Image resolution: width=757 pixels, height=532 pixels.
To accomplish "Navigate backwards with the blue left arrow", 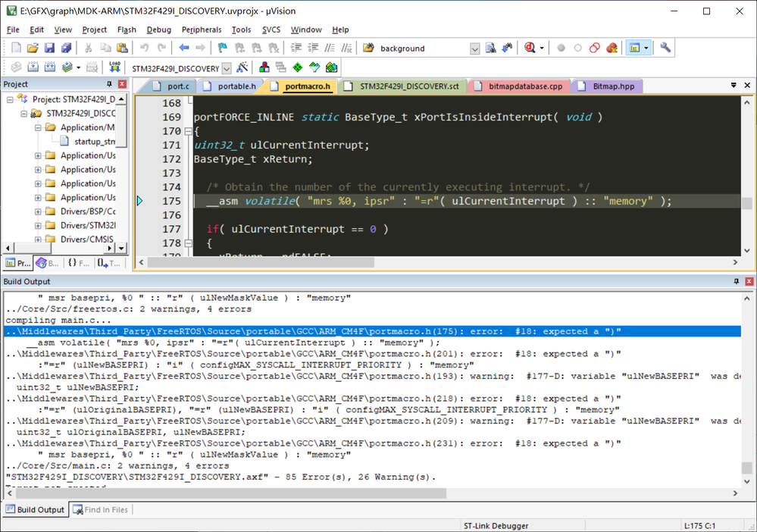I will [x=184, y=48].
